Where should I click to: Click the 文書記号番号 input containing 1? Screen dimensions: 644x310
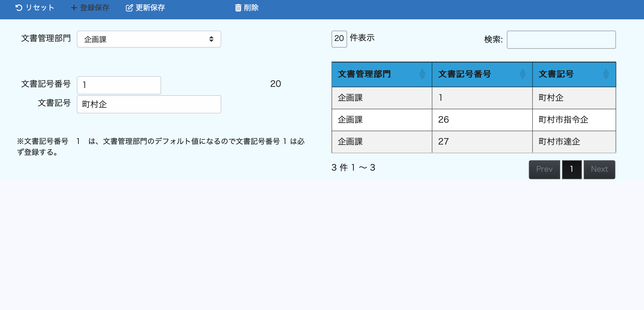119,85
